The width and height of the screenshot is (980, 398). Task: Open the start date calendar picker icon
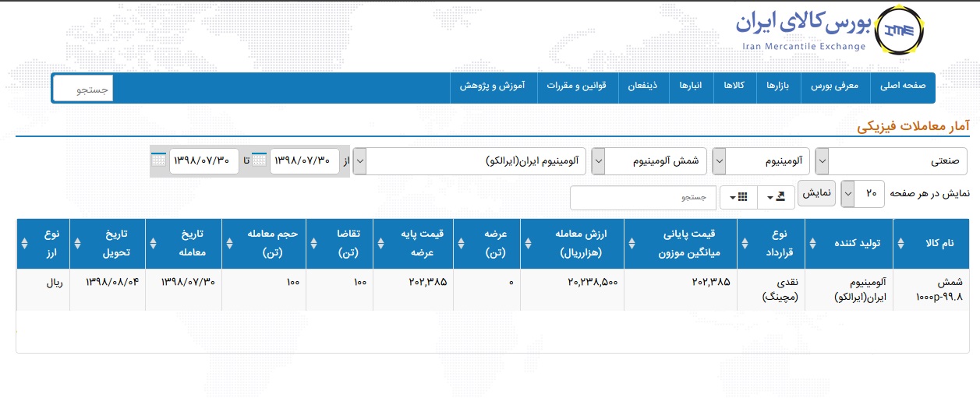click(260, 160)
